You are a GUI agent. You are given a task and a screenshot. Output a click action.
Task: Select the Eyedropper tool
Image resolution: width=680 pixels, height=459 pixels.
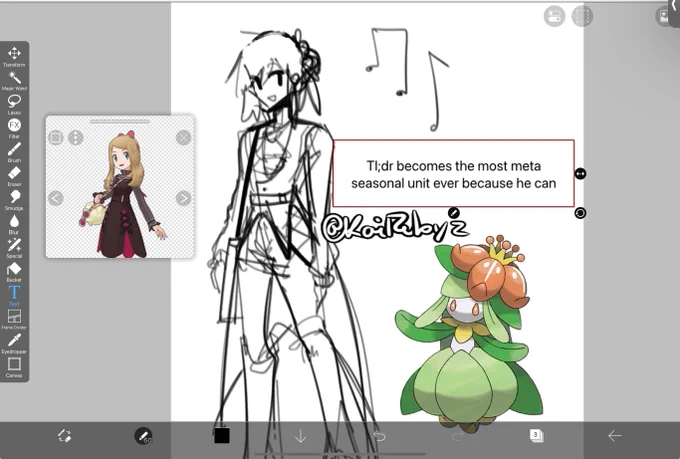pyautogui.click(x=14, y=343)
